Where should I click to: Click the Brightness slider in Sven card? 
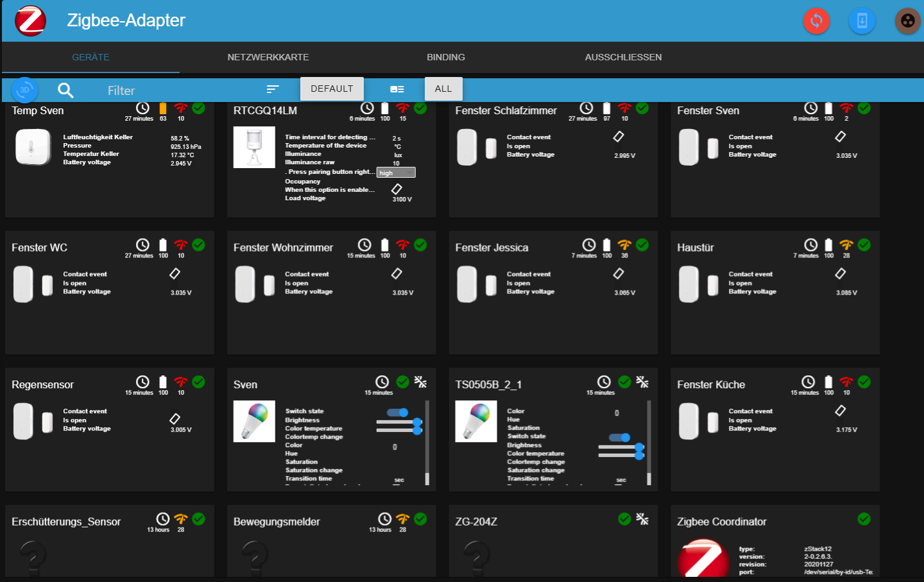coord(399,422)
